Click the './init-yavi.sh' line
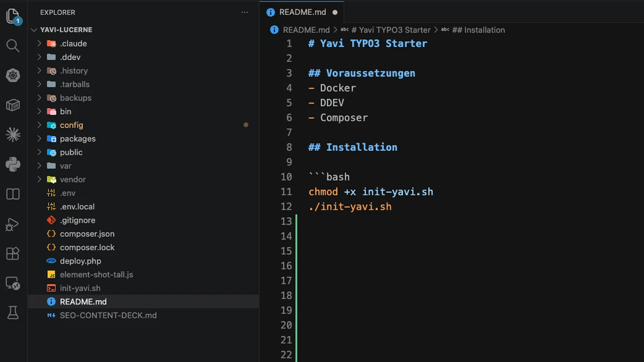Viewport: 644px width, 362px height. (350, 206)
